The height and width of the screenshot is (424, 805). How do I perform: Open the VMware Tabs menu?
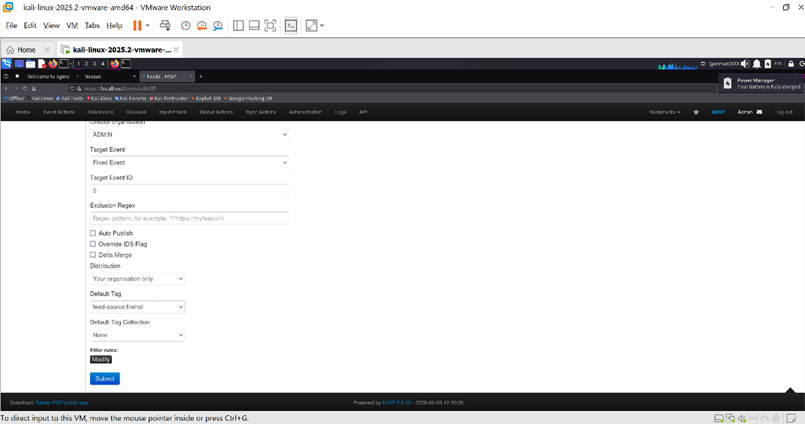[x=92, y=26]
